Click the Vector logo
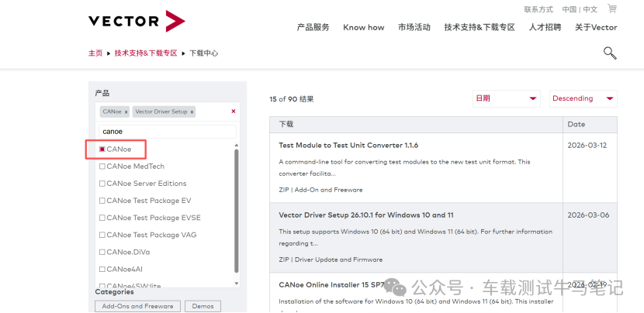 pyautogui.click(x=137, y=22)
